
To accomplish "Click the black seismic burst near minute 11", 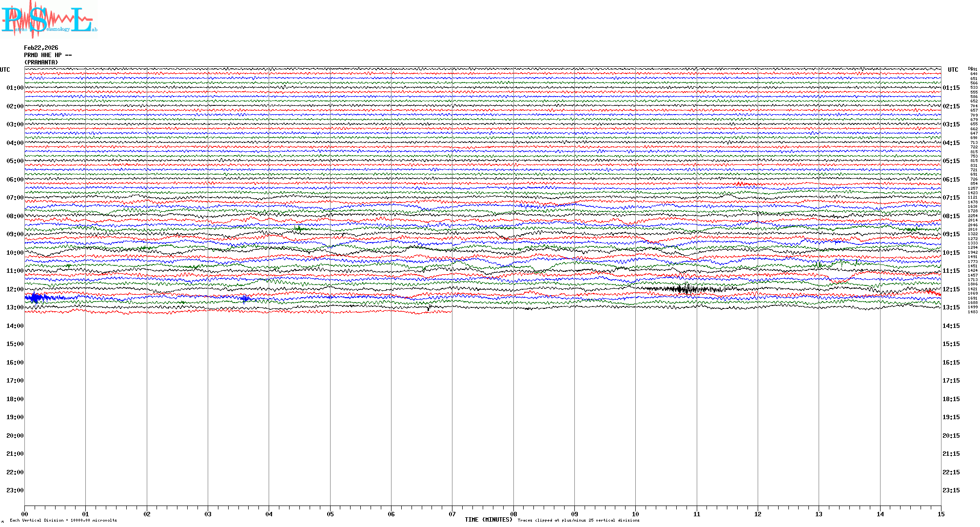I will point(685,289).
